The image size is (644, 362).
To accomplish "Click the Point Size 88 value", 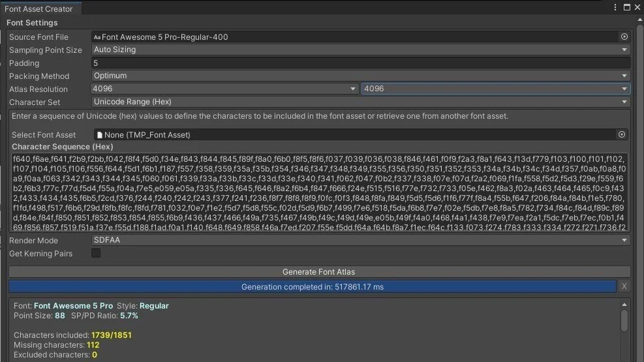I will click(x=60, y=316).
